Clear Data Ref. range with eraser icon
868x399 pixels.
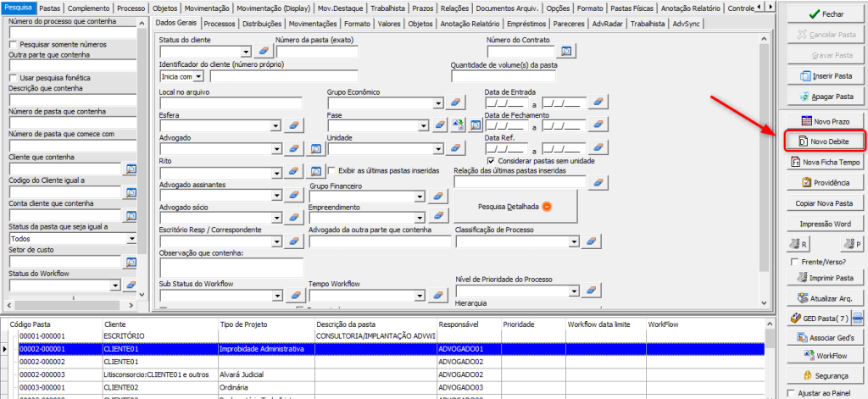pyautogui.click(x=599, y=149)
